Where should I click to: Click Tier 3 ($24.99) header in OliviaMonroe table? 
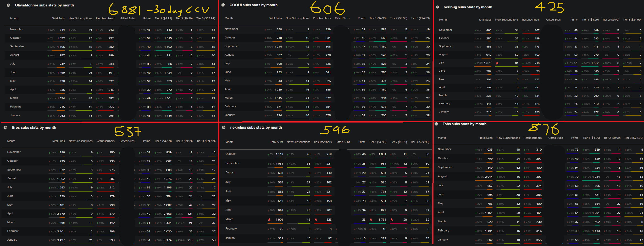(x=206, y=18)
